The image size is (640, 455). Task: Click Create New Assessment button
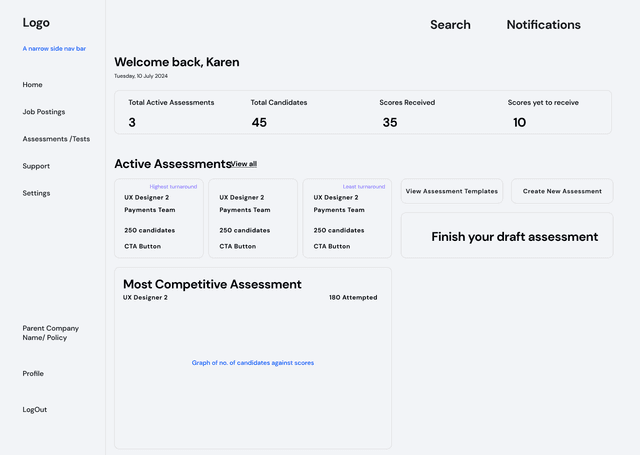(562, 191)
